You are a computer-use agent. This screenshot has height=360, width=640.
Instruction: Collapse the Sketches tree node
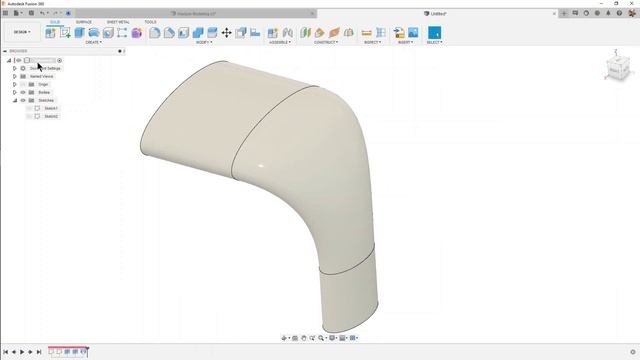click(15, 100)
